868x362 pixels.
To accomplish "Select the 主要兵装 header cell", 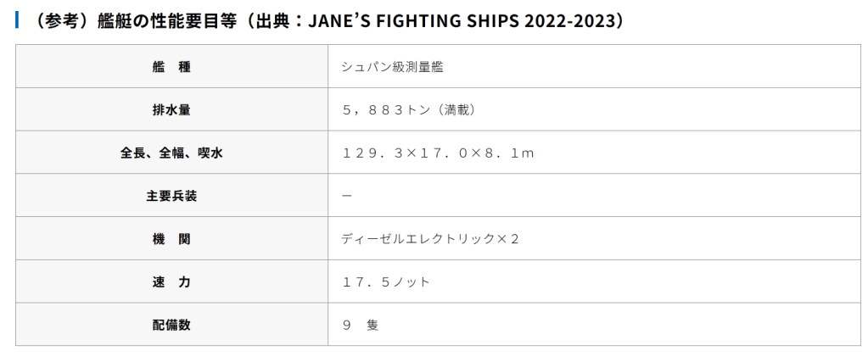I will point(171,196).
